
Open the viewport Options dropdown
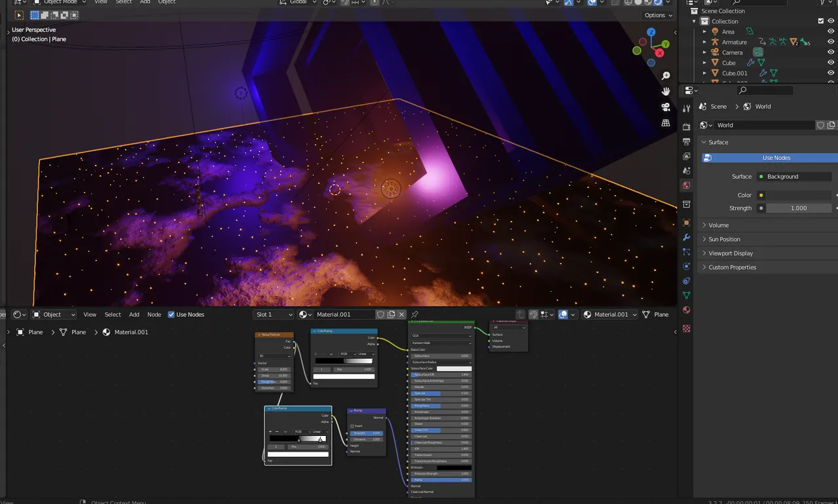click(658, 15)
